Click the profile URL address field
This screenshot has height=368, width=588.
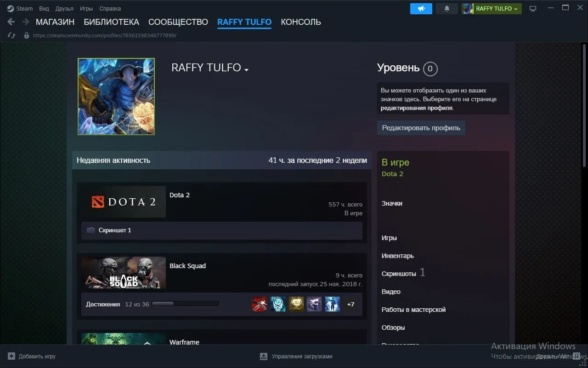tap(105, 35)
